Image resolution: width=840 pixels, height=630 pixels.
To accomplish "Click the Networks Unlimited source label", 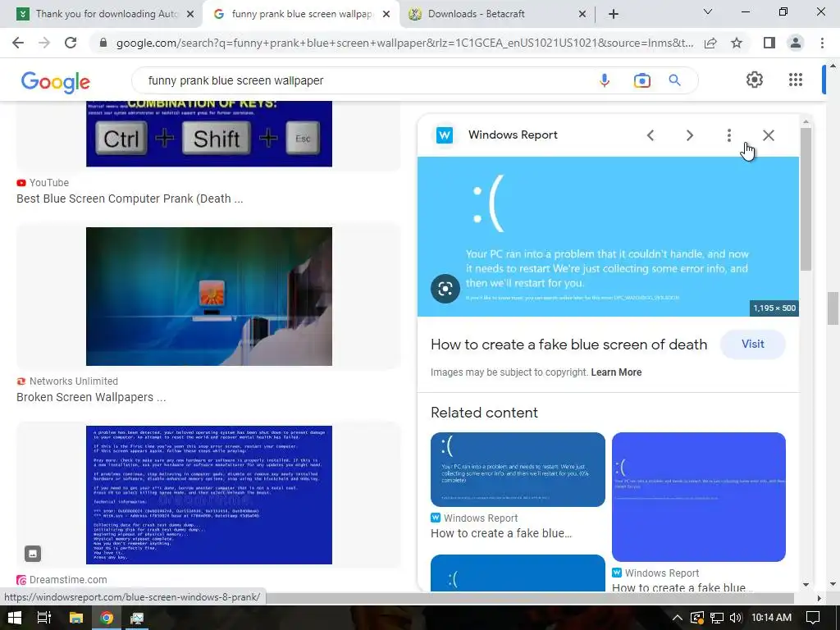I will (x=73, y=381).
